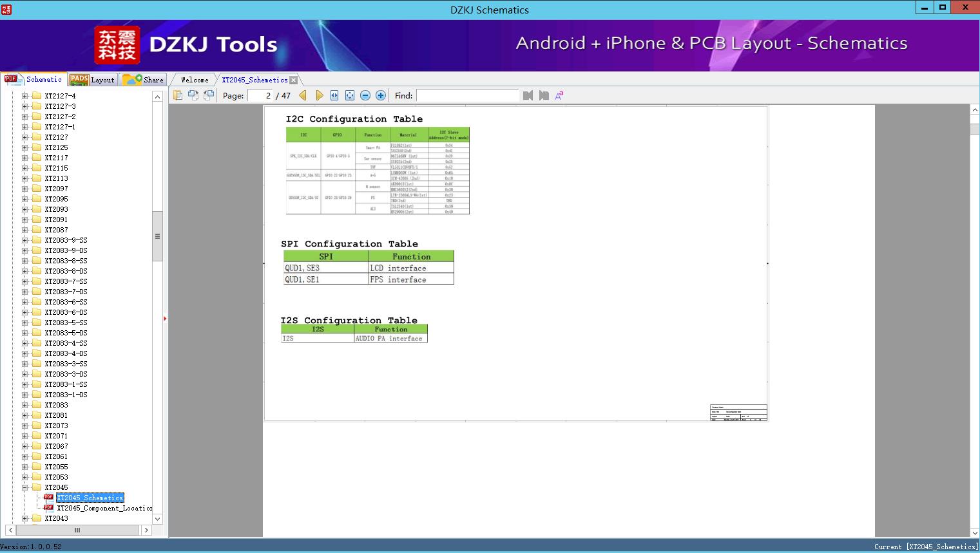Open the first copy/page toolbar icon

tap(177, 95)
